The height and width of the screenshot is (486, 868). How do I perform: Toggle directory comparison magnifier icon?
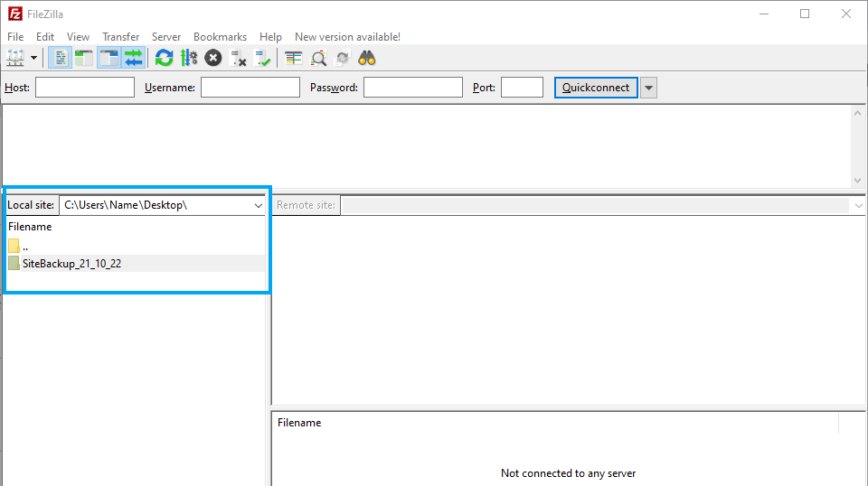pos(318,58)
